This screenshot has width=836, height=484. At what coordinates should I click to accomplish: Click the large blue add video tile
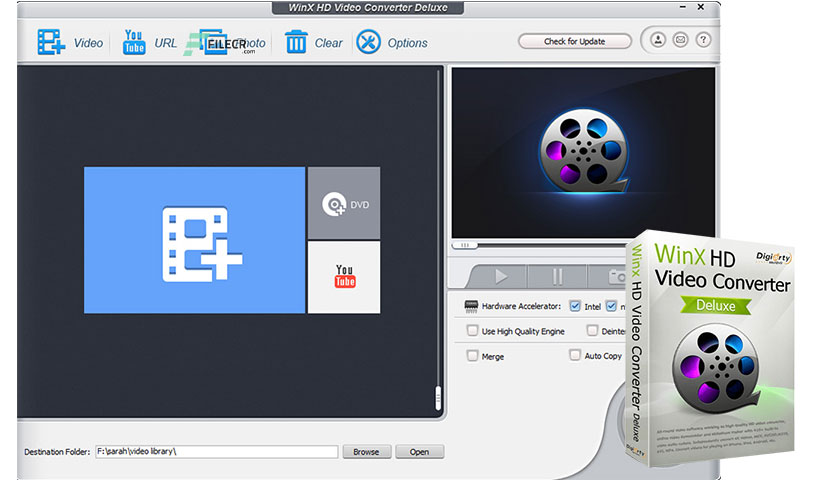[x=195, y=240]
